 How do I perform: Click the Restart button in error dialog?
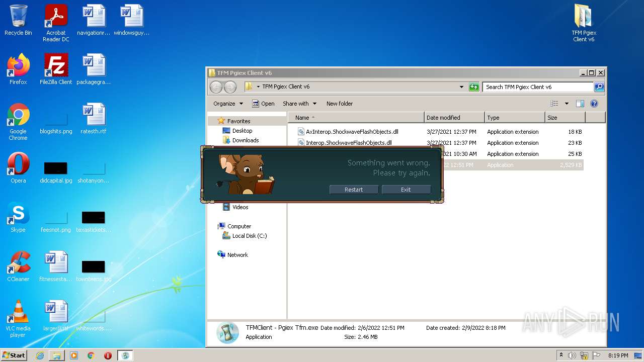pyautogui.click(x=354, y=190)
